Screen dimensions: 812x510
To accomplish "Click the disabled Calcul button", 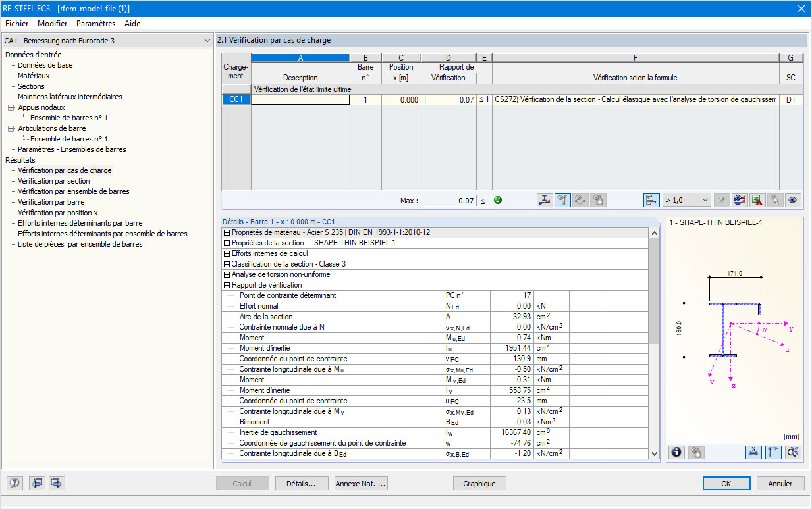I will point(242,484).
